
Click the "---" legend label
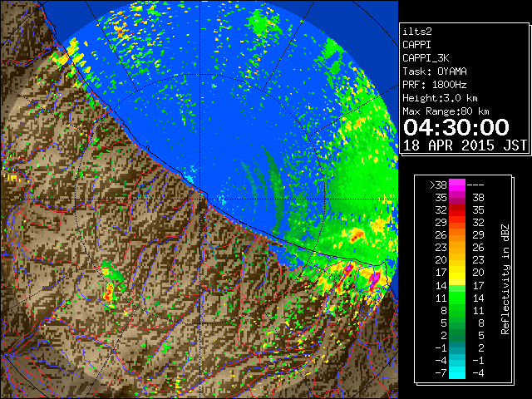tap(475, 185)
